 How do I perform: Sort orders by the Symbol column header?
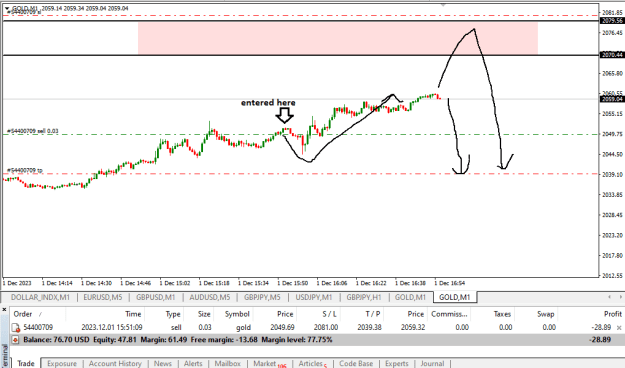tap(237, 314)
